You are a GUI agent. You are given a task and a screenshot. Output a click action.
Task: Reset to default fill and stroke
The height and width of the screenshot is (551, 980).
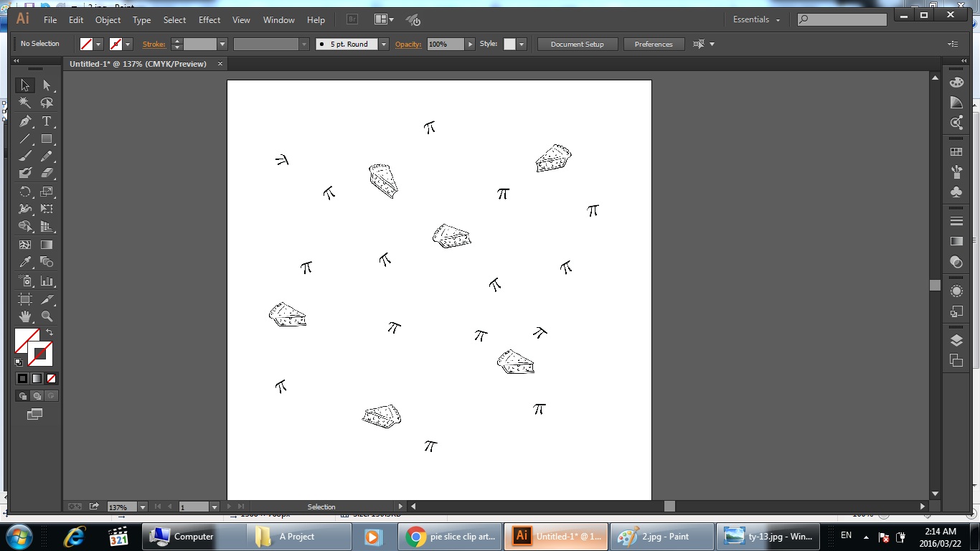(19, 362)
